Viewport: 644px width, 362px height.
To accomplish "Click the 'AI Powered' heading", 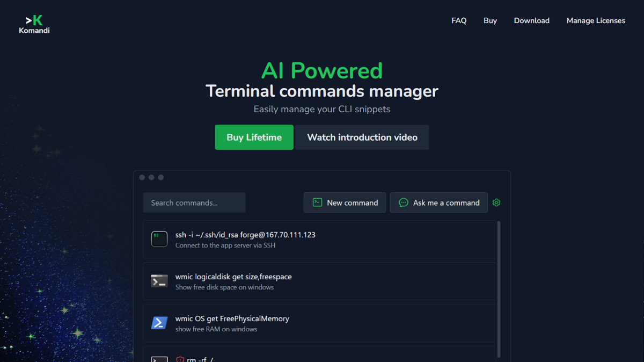I will (x=322, y=70).
